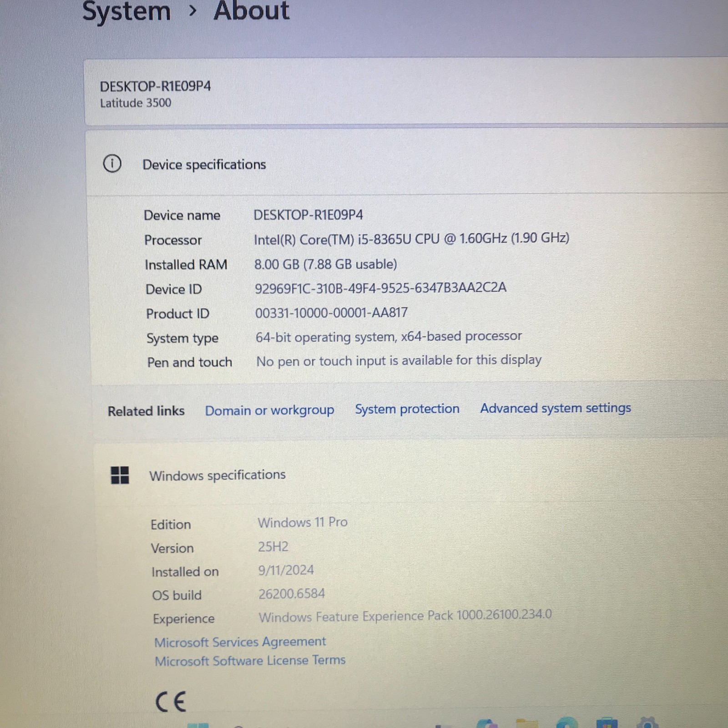Open System protection link
The image size is (728, 728).
point(407,409)
